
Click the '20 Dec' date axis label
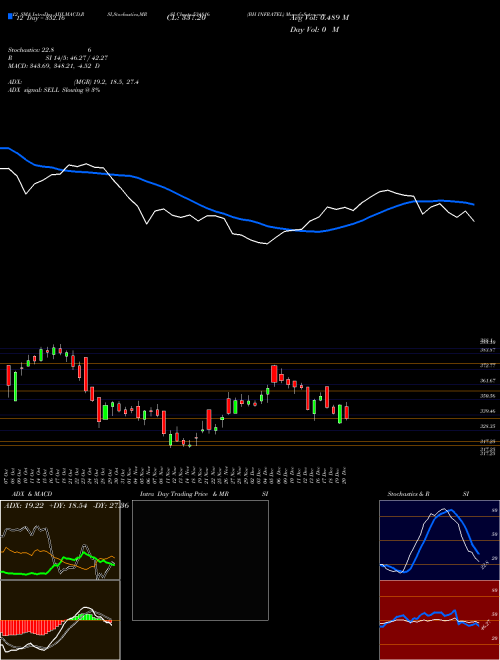[x=345, y=475]
